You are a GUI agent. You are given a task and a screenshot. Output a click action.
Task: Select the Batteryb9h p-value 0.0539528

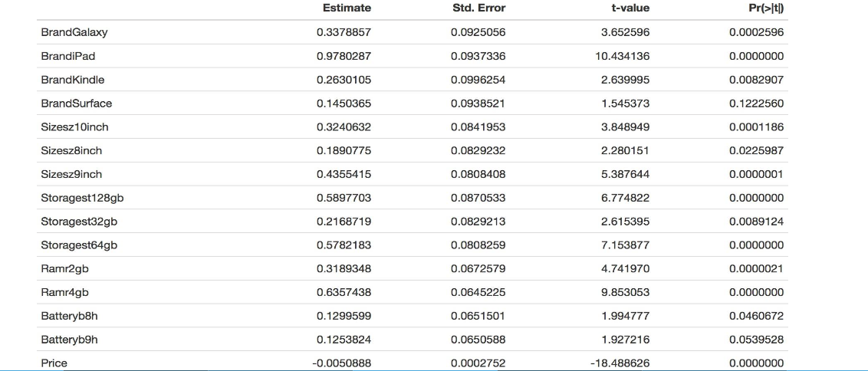click(757, 340)
